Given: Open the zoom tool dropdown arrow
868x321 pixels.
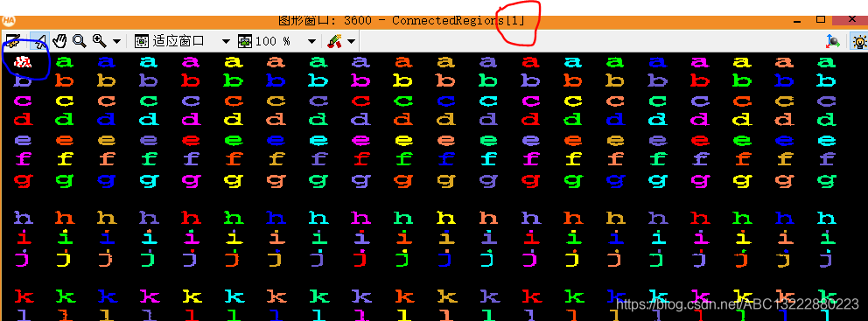Looking at the screenshot, I should point(116,41).
